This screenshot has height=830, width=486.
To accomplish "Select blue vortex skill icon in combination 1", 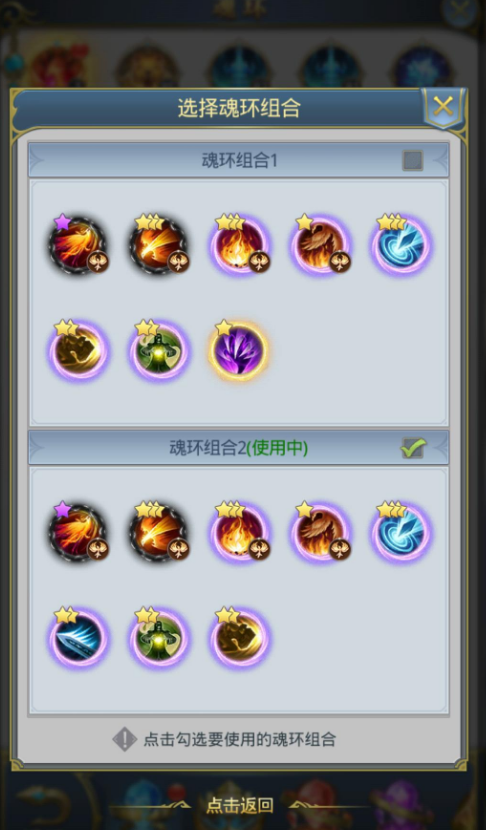I will click(x=401, y=245).
